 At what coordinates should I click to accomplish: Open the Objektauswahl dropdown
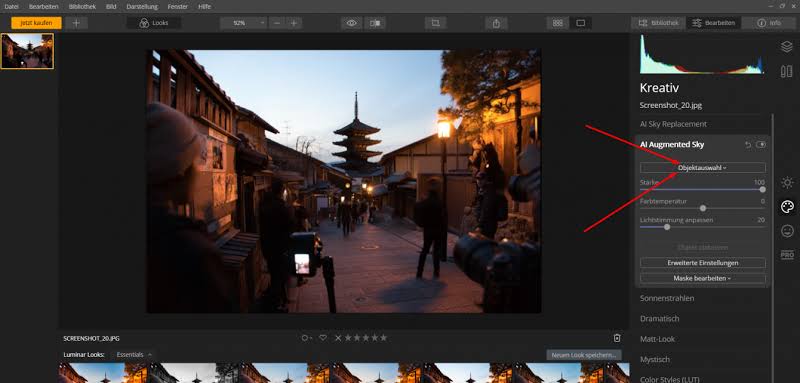(x=703, y=168)
